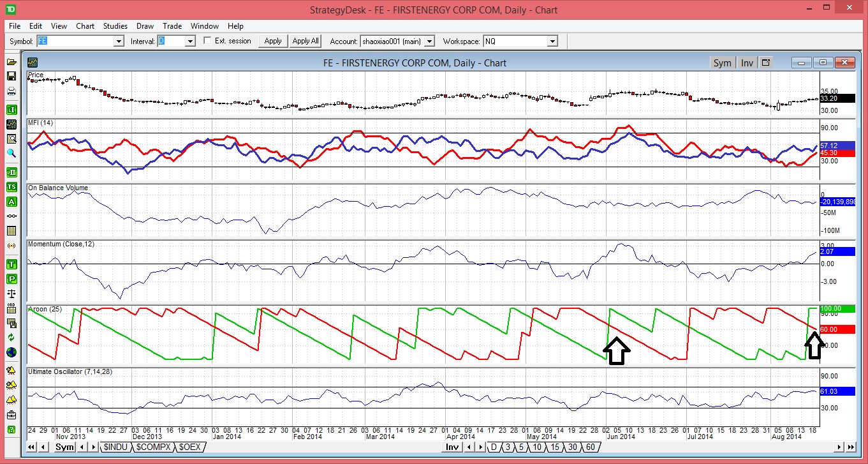The image size is (868, 464).
Task: Click the chart icon in inner window title bar
Action: [33, 63]
